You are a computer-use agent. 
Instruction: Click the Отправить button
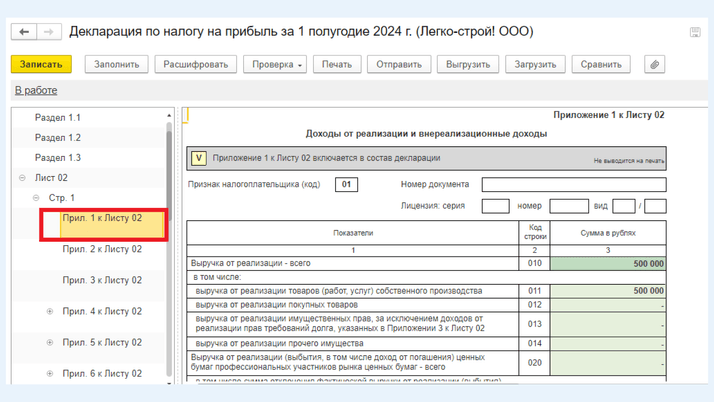[399, 64]
